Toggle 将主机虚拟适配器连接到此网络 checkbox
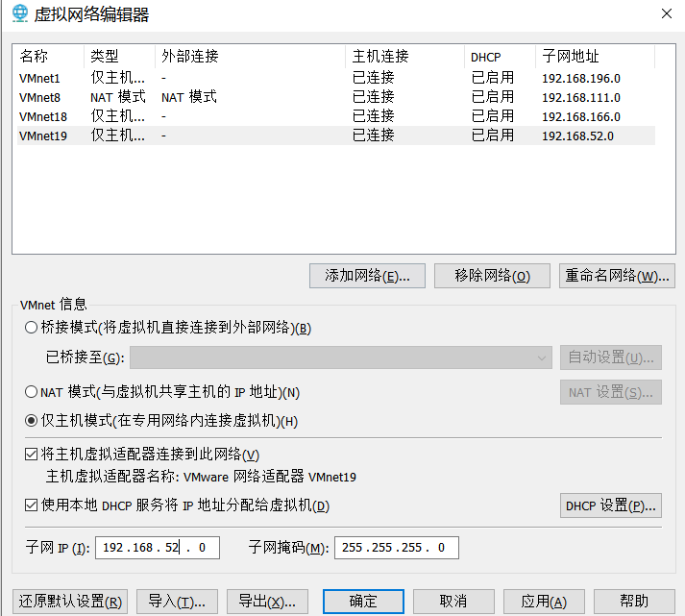Image resolution: width=685 pixels, height=616 pixels. point(31,455)
